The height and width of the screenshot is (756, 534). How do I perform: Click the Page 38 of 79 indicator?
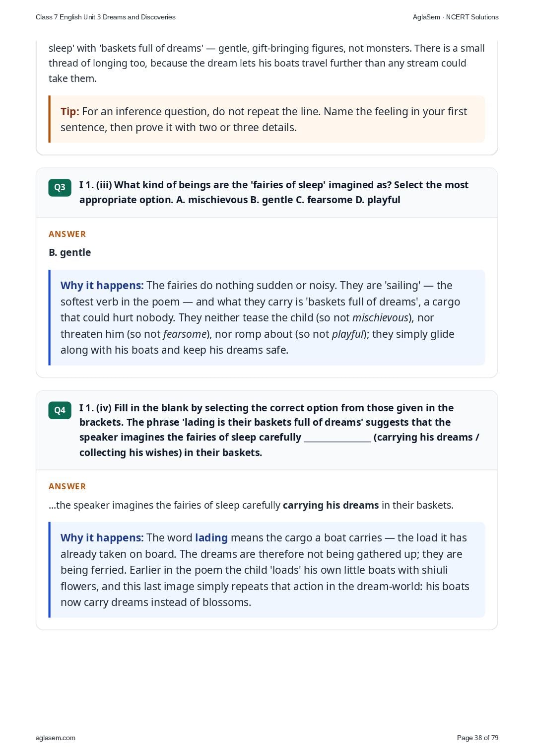pos(477,738)
